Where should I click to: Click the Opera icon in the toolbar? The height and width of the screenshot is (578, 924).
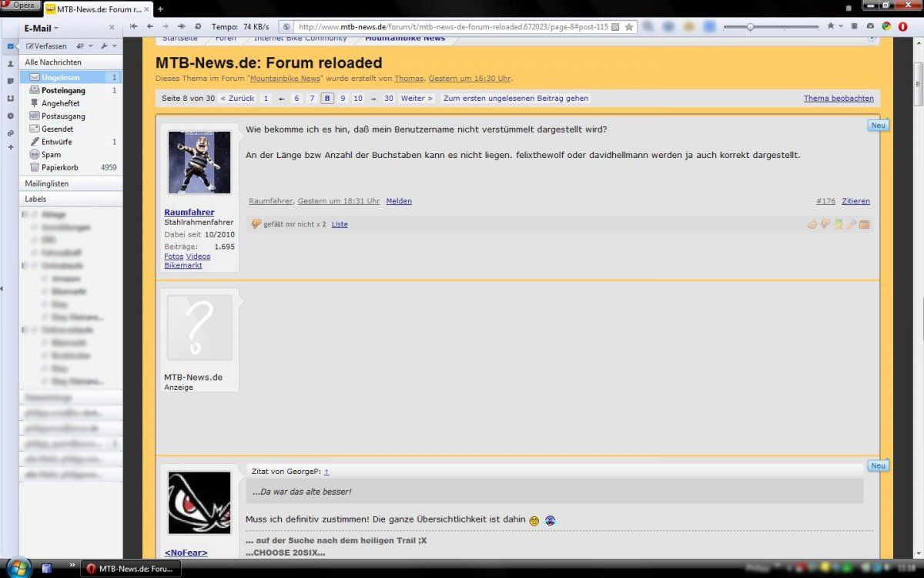(902, 26)
